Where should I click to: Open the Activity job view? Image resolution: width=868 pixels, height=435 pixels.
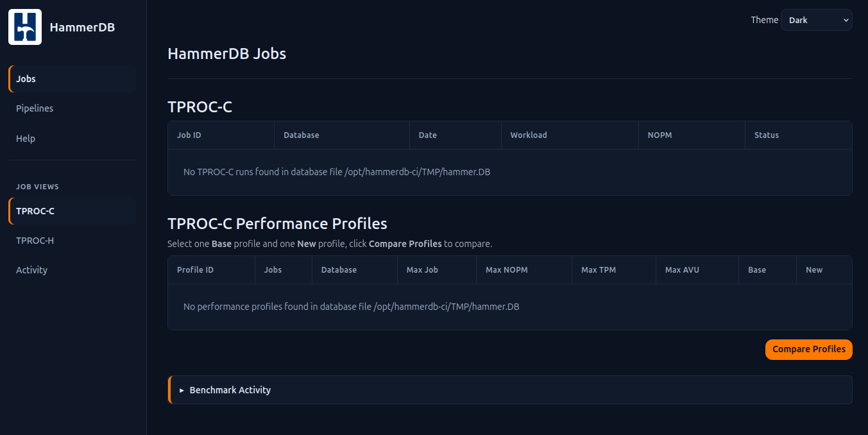[72, 270]
